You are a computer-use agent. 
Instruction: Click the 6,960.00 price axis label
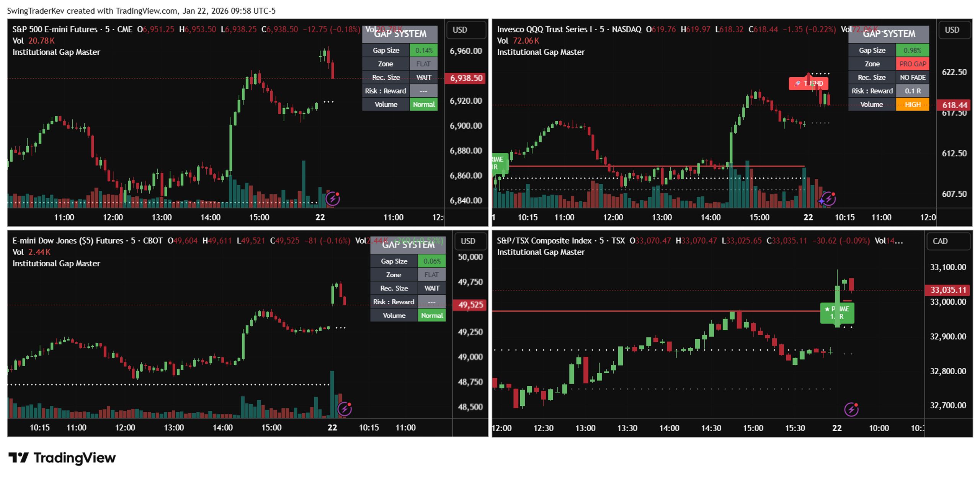465,51
